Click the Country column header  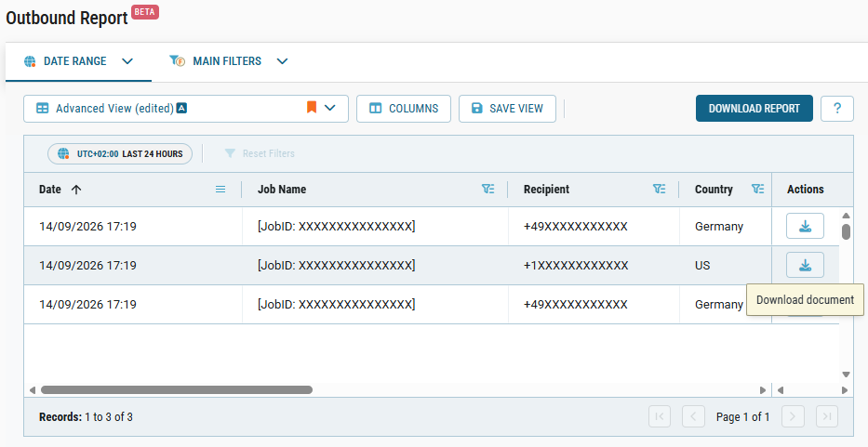(714, 190)
